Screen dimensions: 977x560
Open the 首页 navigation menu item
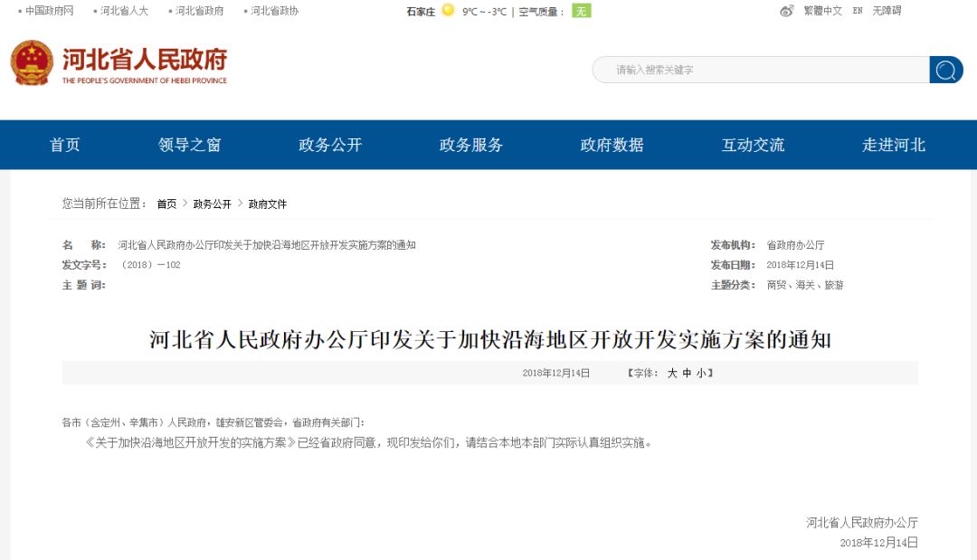(64, 145)
